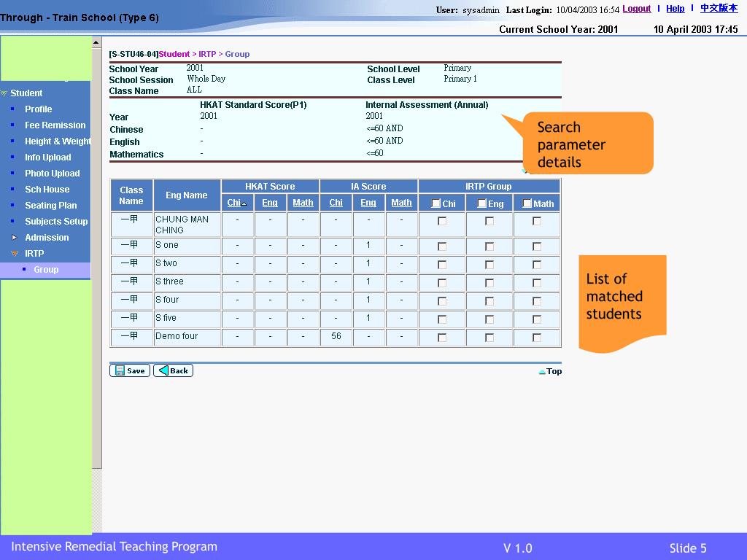Collapse the IRTP submenu
This screenshot has width=747, height=560.
[15, 253]
